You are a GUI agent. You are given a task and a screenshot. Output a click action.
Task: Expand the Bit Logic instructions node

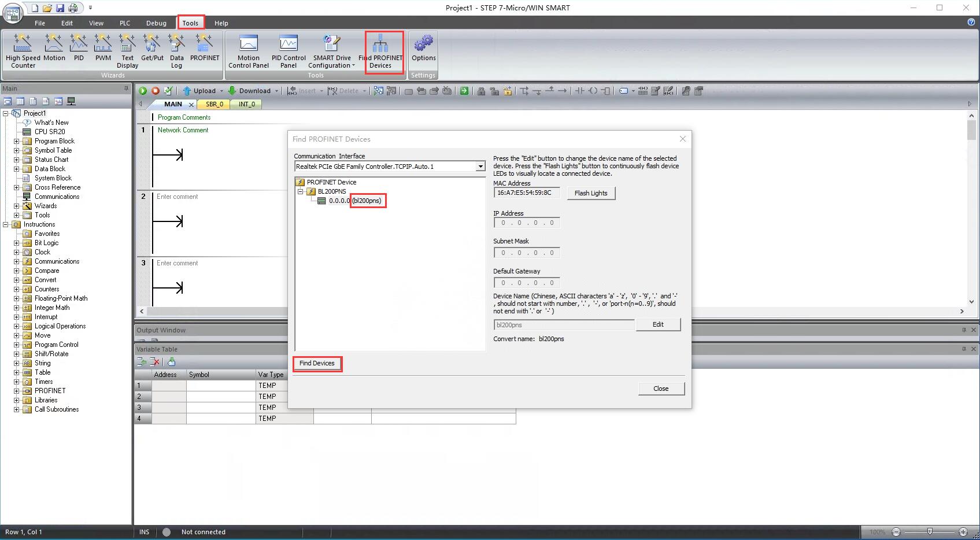[x=17, y=243]
